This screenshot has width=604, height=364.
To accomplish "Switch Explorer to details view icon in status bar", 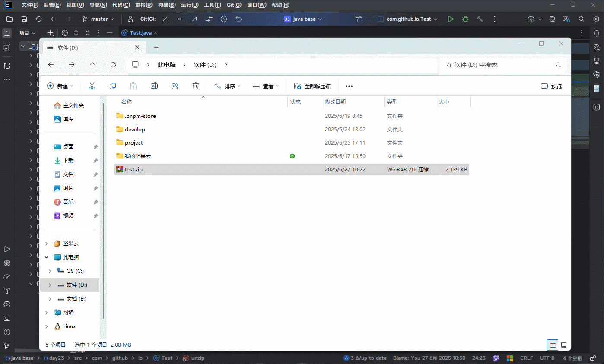I will point(552,345).
